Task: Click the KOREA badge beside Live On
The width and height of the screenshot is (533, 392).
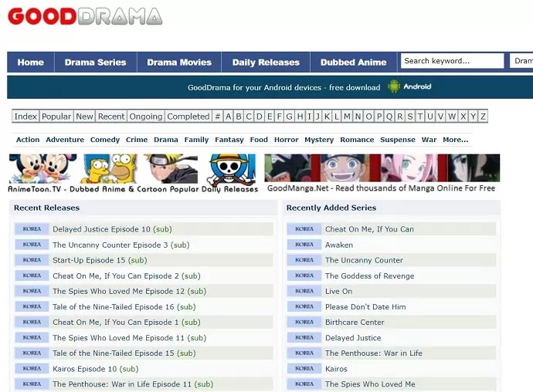Action: [304, 291]
